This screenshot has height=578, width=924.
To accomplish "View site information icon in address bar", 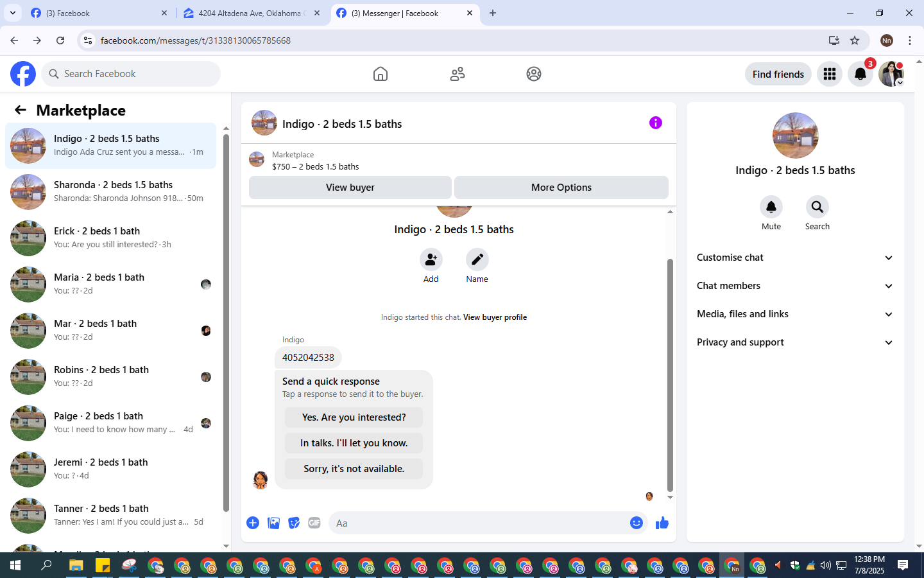I will (88, 40).
